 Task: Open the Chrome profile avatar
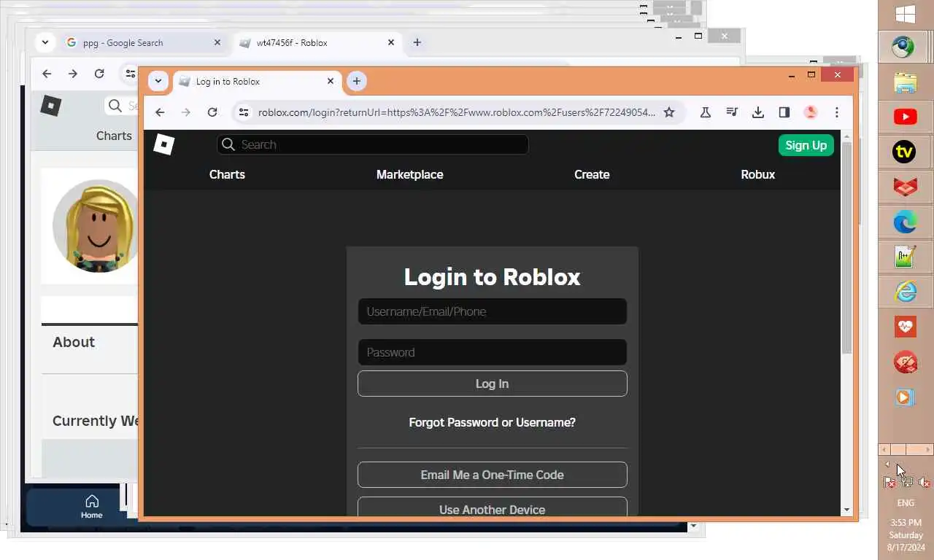coord(811,112)
